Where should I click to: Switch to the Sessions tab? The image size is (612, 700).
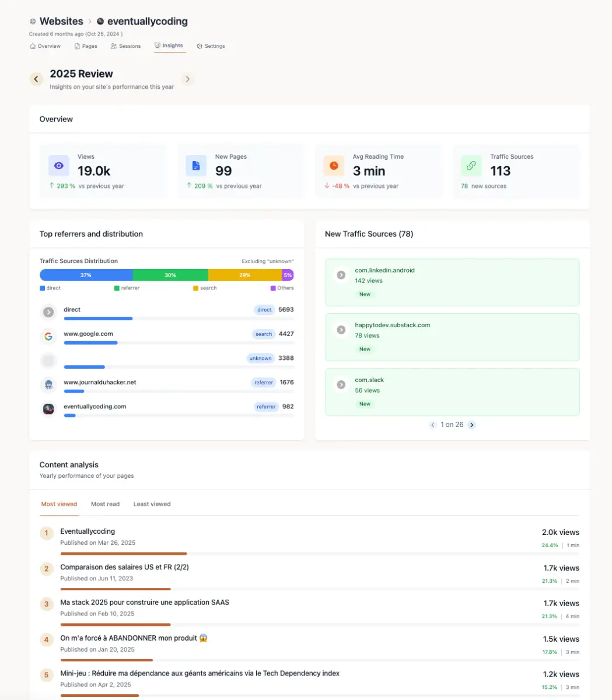[125, 46]
